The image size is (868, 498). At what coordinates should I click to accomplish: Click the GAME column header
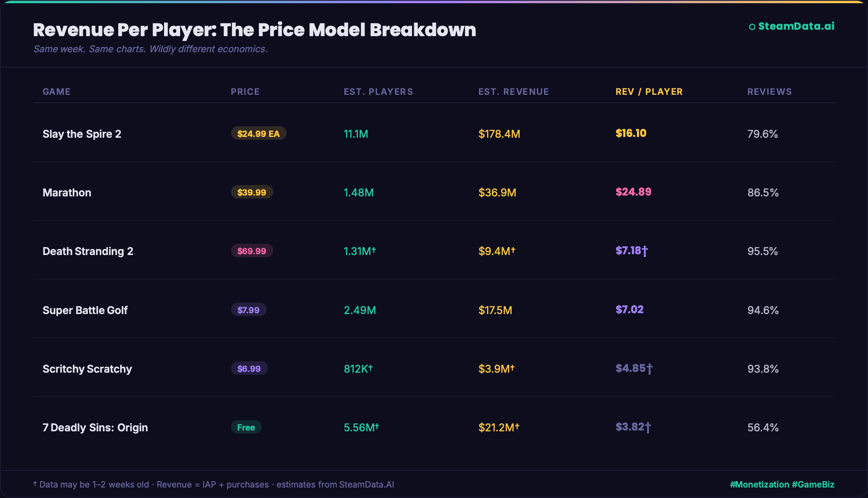coord(57,92)
